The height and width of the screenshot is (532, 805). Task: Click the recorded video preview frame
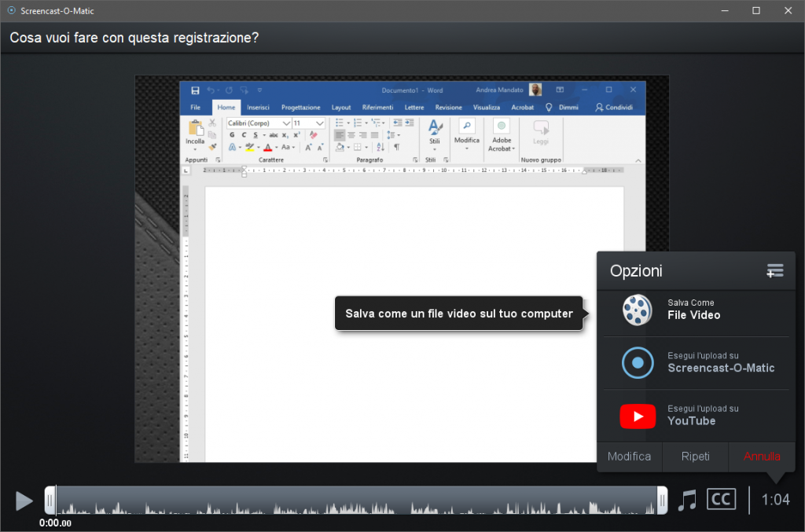tap(402, 269)
